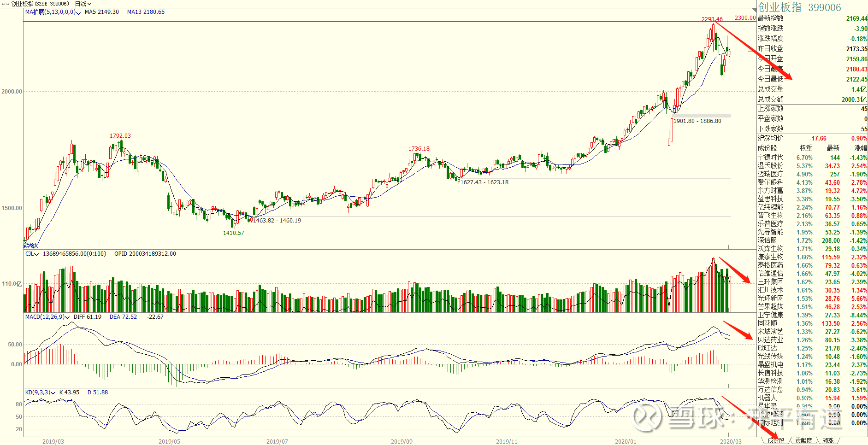Open the CJL volume indicator dropdown
Screen dimensions: 868x445
(32, 254)
